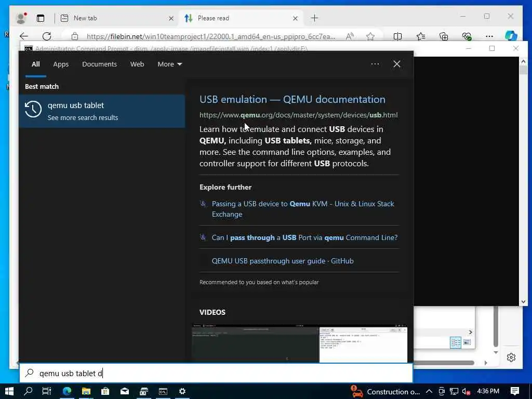Expand the More filter dropdown
The height and width of the screenshot is (399, 532).
point(170,64)
